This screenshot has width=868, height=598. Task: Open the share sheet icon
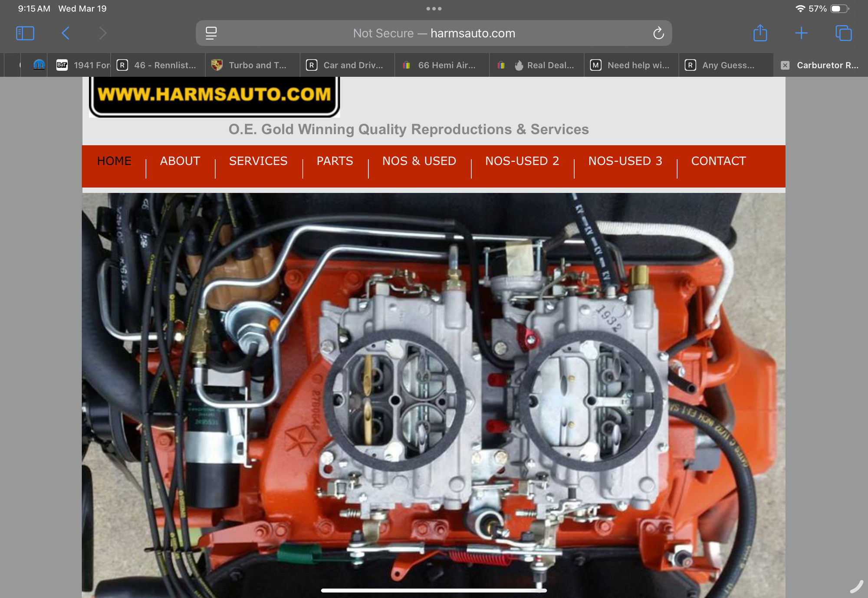click(760, 33)
